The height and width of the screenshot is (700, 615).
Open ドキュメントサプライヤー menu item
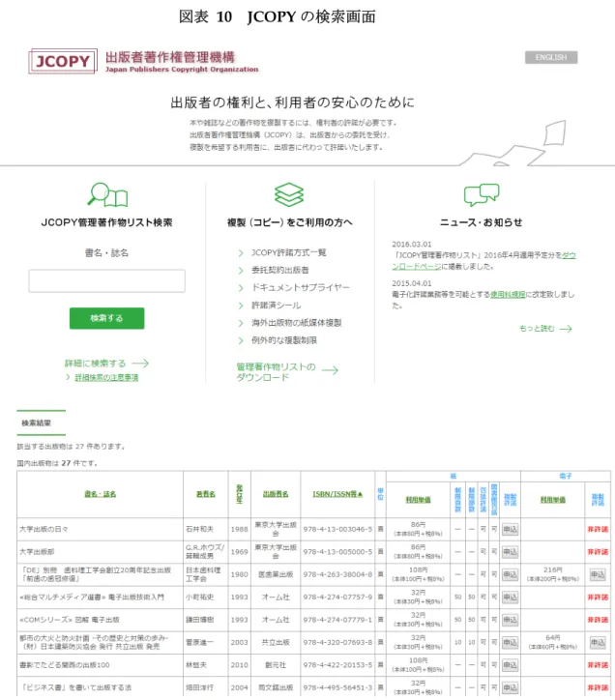[x=300, y=287]
